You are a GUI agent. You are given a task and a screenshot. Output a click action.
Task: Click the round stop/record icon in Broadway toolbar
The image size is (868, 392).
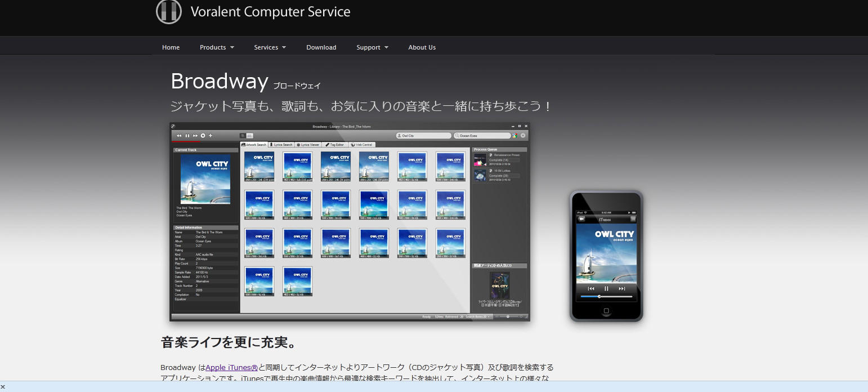click(x=203, y=136)
